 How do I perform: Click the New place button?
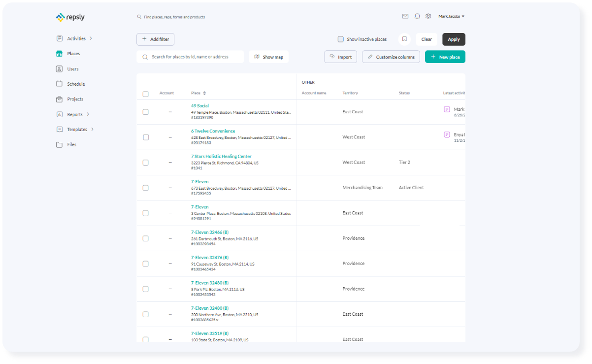(x=445, y=57)
